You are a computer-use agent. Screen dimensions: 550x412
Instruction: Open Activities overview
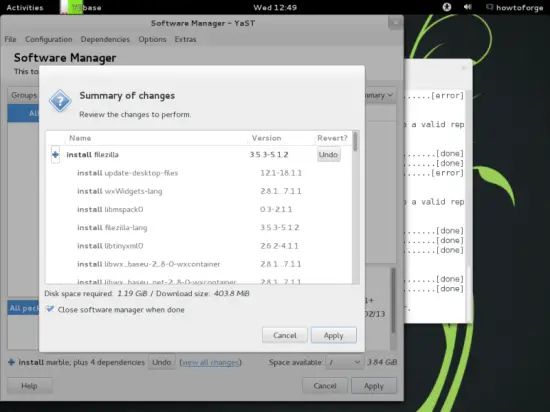[x=25, y=7]
